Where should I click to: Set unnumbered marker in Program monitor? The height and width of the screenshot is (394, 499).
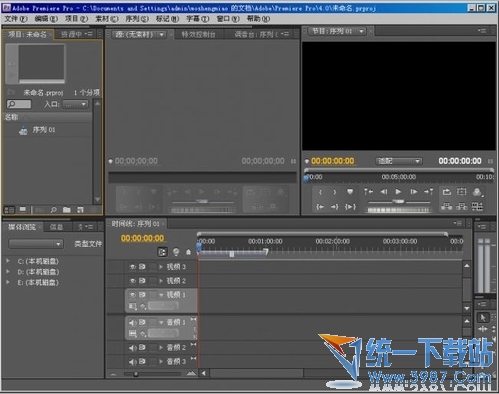click(350, 192)
